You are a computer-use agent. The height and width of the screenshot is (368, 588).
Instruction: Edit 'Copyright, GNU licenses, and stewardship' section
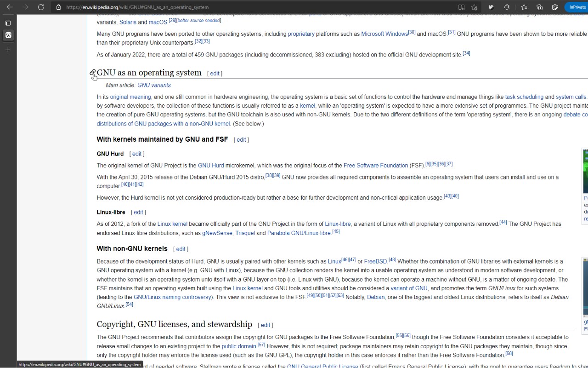pyautogui.click(x=265, y=325)
